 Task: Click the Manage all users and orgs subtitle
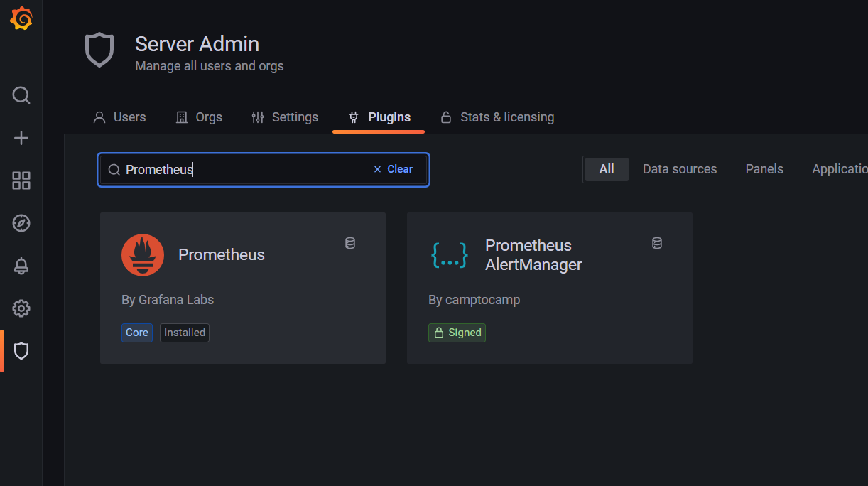[x=210, y=66]
